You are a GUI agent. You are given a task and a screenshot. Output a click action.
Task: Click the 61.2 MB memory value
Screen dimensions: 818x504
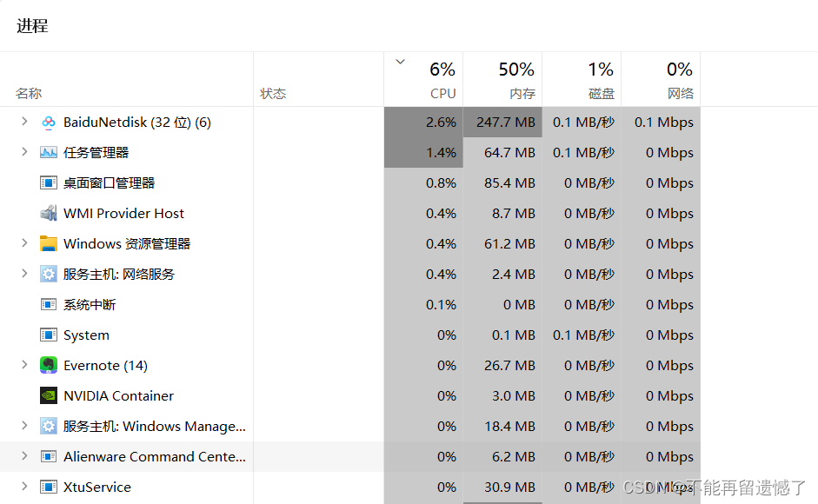point(509,243)
